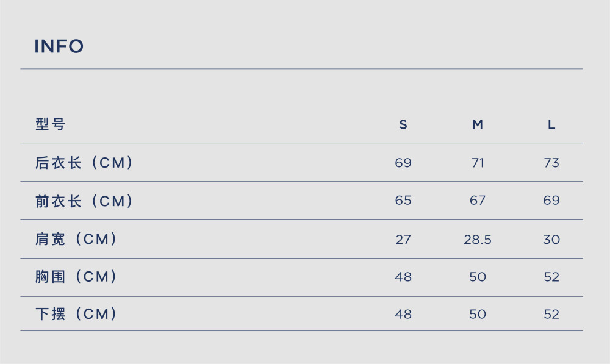
Task: Select the 胸围 (CM) row label
Action: [76, 276]
